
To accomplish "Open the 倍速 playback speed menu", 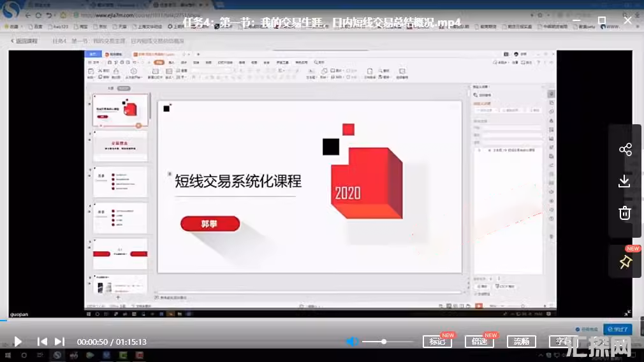I will click(x=479, y=342).
